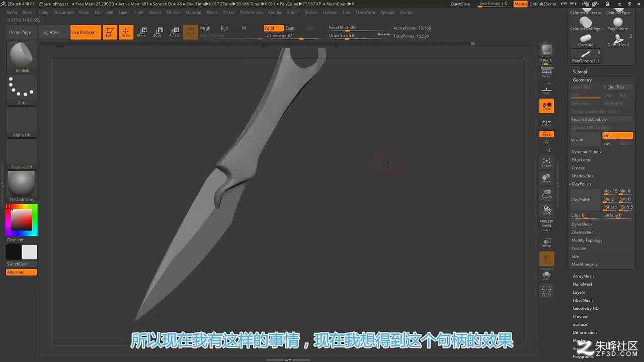Toggle XYZ rotation mode
The height and width of the screenshot is (362, 644).
point(546,134)
